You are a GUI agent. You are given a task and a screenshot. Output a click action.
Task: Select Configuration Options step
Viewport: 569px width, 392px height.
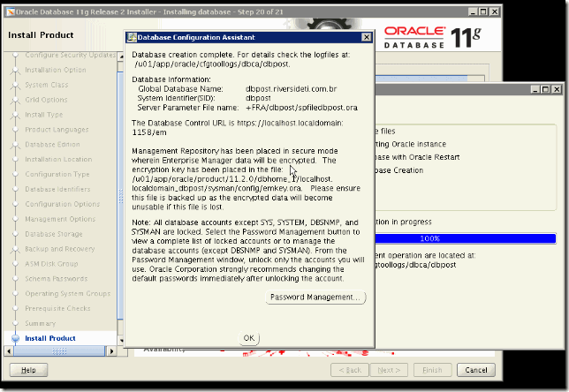coord(63,204)
